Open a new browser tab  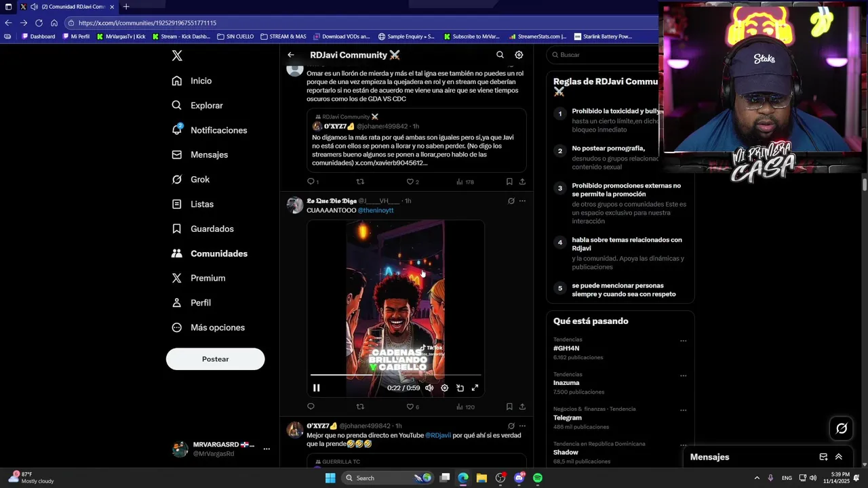(x=125, y=7)
